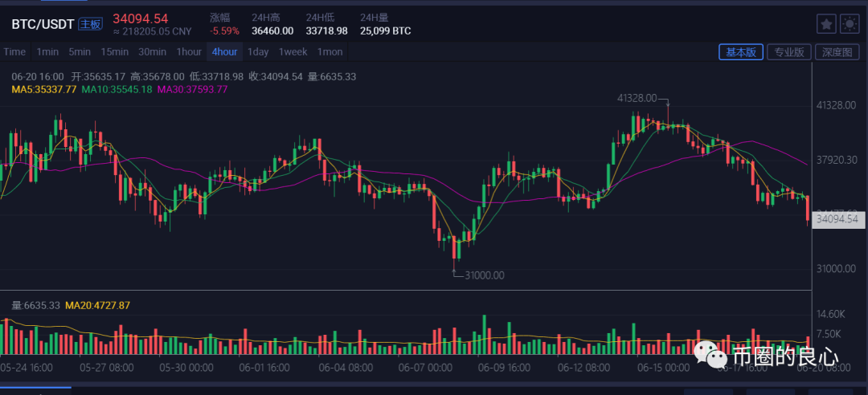Click the current price tag 34094.54 on axis
868x395 pixels.
point(837,218)
